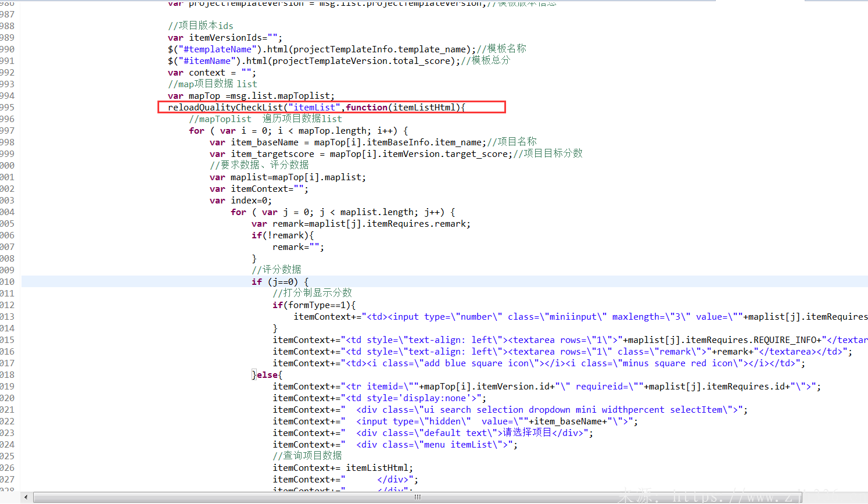Screen dimensions: 868x504
Task: Place cursor on "var itemVersionIds" line
Action: click(225, 37)
